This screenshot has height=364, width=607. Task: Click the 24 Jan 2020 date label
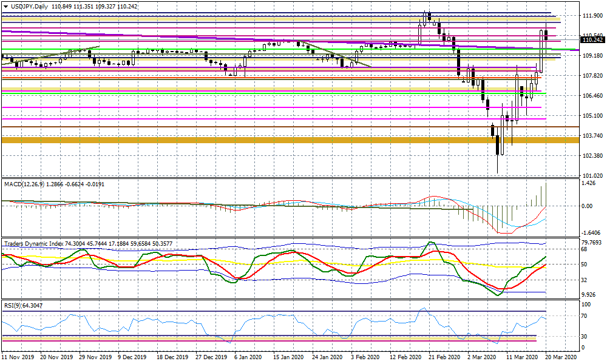click(327, 357)
